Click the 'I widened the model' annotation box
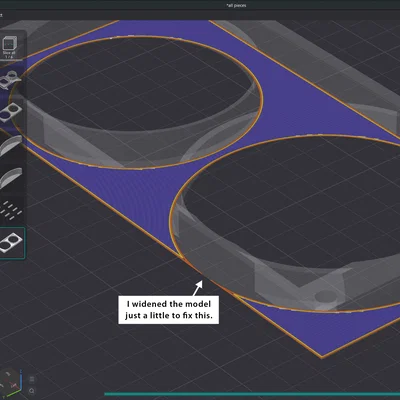Screen dimensions: 400x400 pos(169,309)
